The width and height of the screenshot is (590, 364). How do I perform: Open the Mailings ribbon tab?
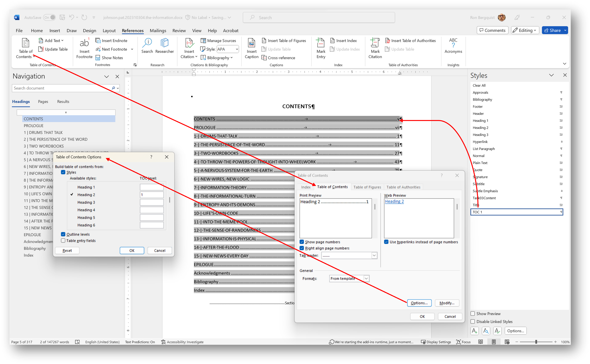pos(158,31)
